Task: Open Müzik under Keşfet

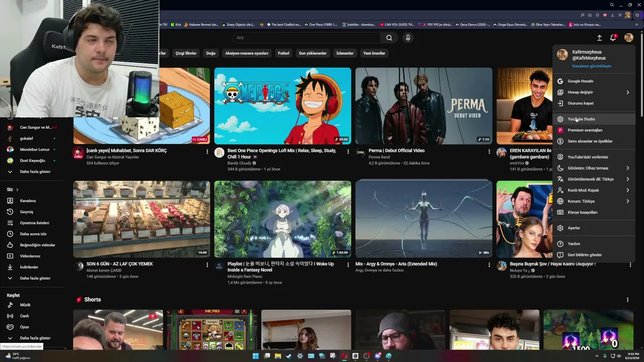Action: pos(32,305)
